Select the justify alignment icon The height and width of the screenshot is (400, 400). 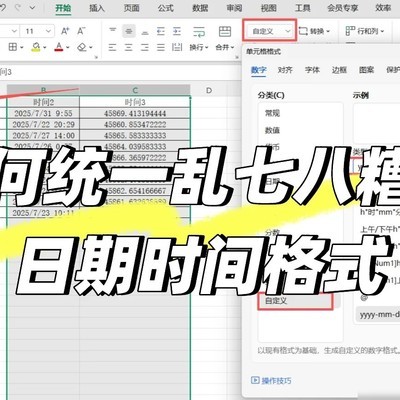pyautogui.click(x=161, y=47)
